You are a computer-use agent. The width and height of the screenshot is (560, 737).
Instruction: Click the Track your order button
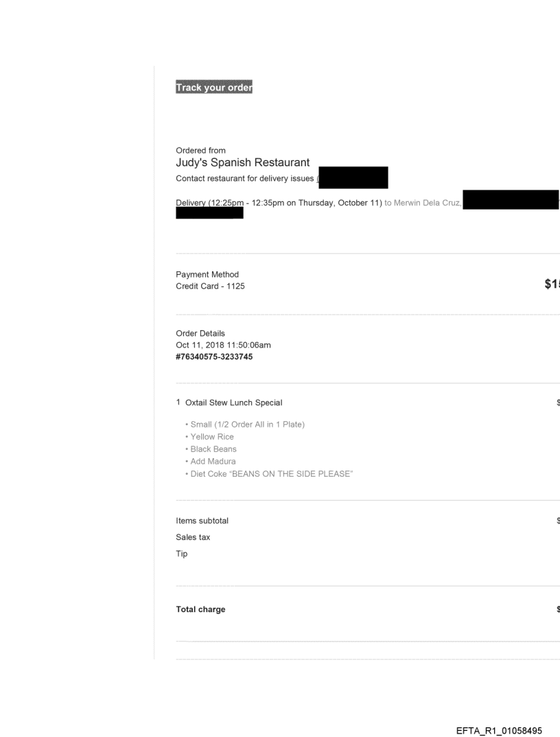[214, 88]
